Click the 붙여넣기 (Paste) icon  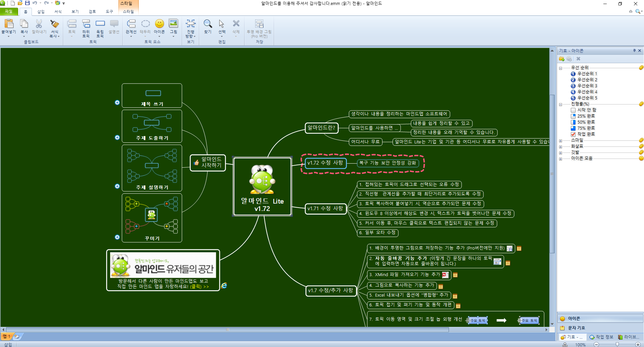pos(9,24)
